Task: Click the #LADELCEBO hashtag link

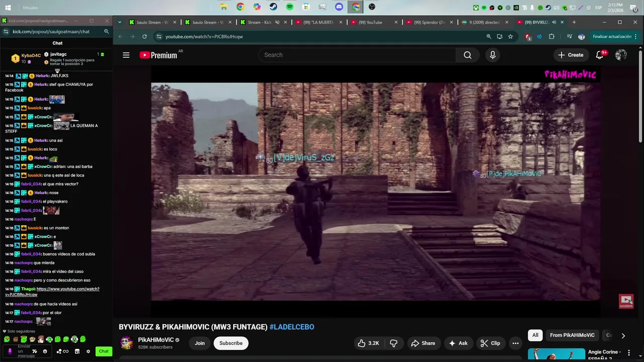Action: coord(292,327)
